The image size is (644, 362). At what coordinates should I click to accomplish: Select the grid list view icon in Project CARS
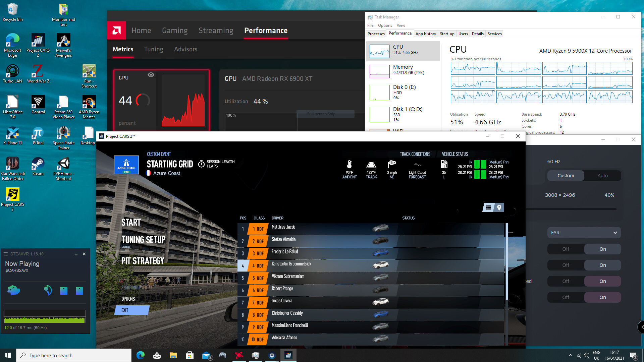[488, 207]
